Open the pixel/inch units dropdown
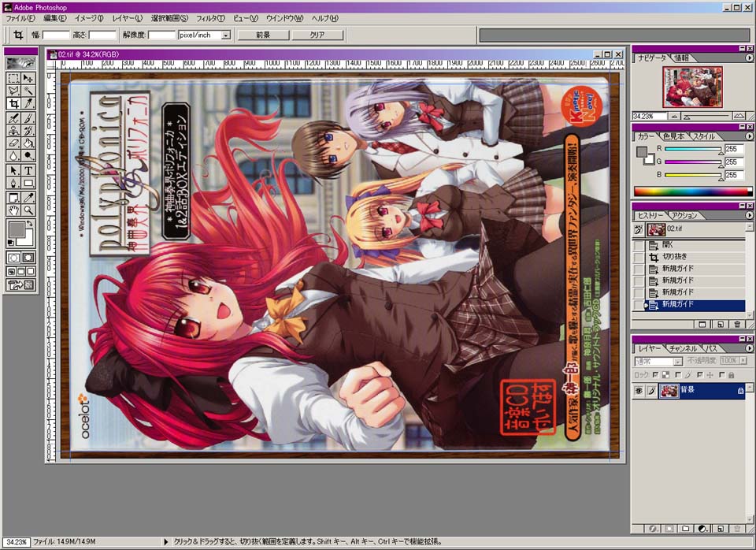Viewport: 756px width, 550px height. click(x=226, y=35)
